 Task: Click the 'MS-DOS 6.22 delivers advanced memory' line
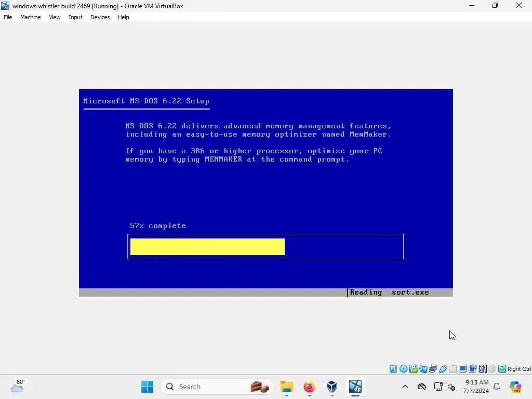click(x=258, y=126)
